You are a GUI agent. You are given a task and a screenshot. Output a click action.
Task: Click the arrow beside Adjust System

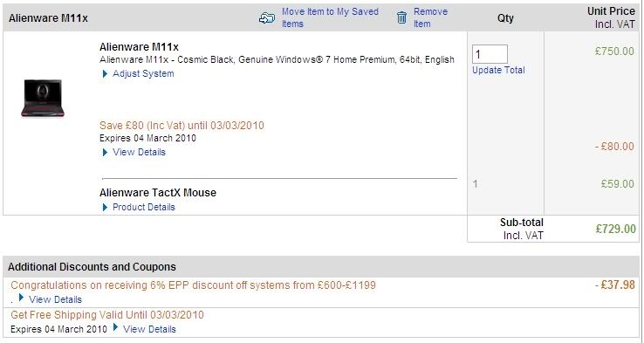pos(105,74)
